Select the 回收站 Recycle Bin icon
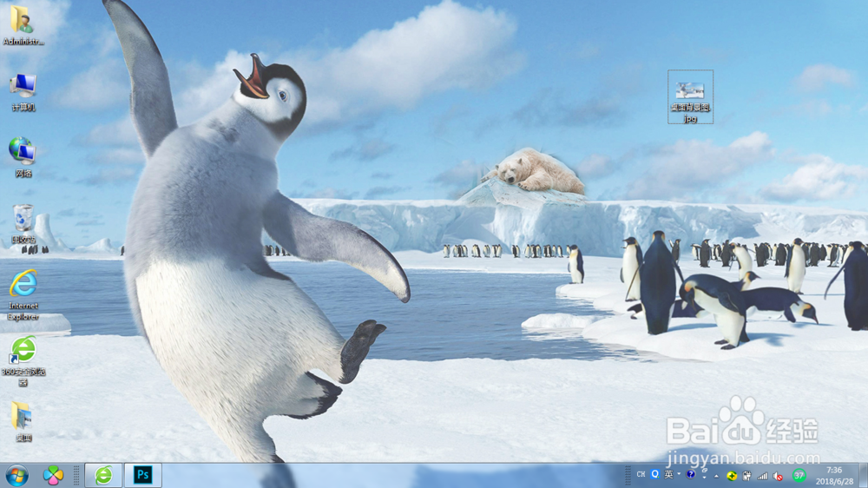The image size is (868, 488). (23, 224)
